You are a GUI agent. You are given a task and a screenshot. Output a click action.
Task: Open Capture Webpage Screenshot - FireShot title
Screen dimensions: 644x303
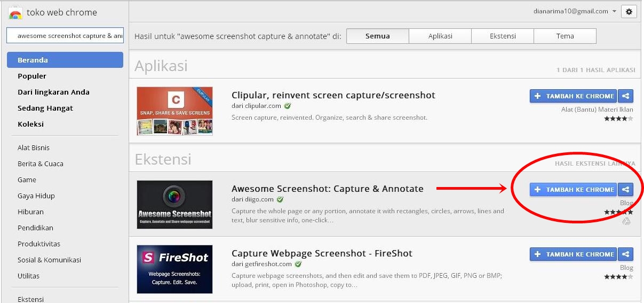tap(322, 253)
